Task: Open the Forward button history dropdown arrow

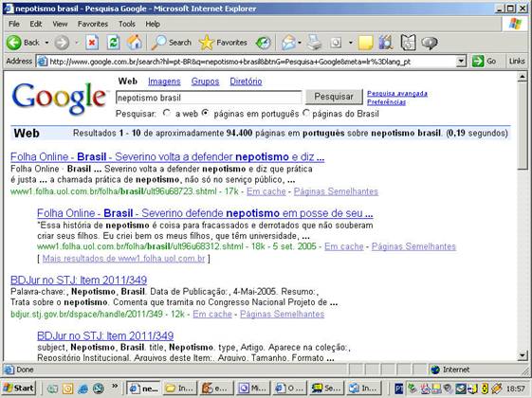Action: tap(77, 43)
